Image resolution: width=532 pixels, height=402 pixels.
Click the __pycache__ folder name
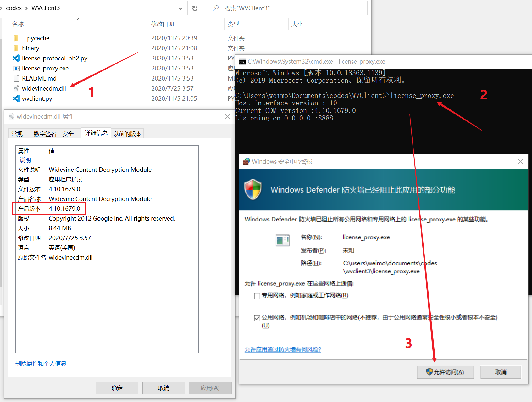[x=38, y=38]
